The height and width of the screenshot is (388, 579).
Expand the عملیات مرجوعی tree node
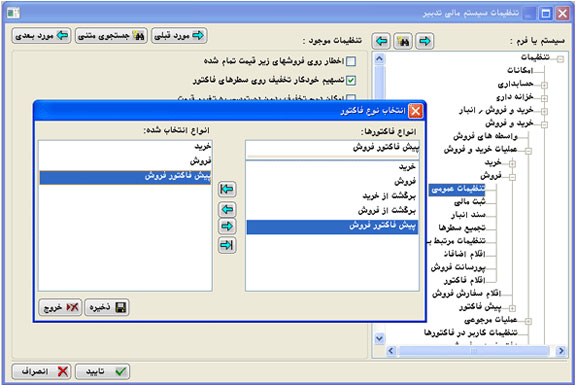[x=528, y=321]
